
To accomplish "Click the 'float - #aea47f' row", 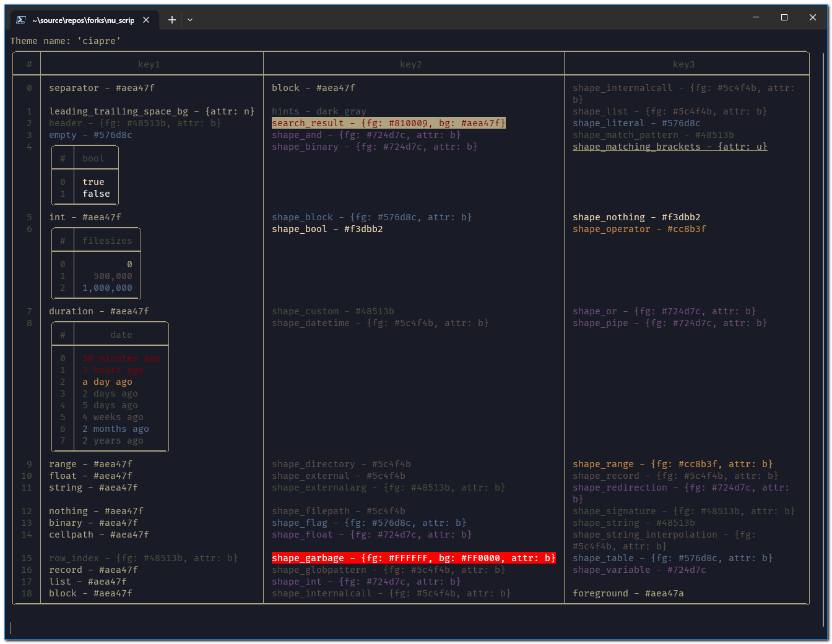I will pyautogui.click(x=90, y=476).
